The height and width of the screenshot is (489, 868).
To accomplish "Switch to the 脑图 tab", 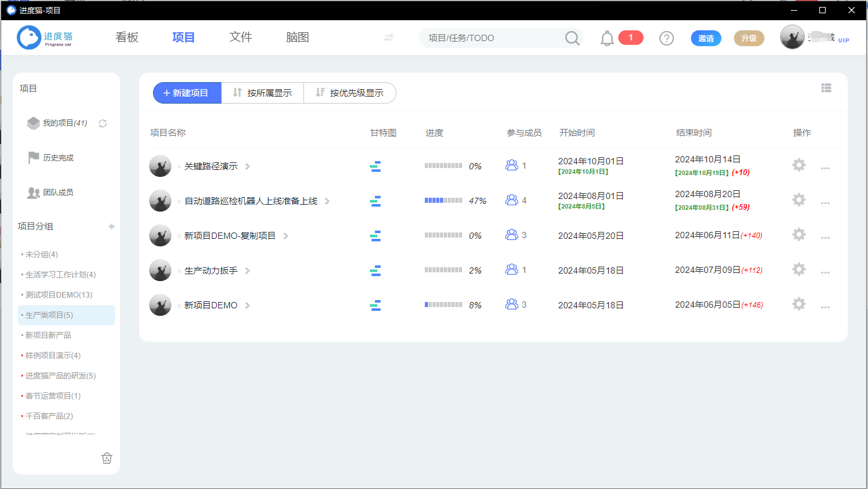I will (297, 37).
